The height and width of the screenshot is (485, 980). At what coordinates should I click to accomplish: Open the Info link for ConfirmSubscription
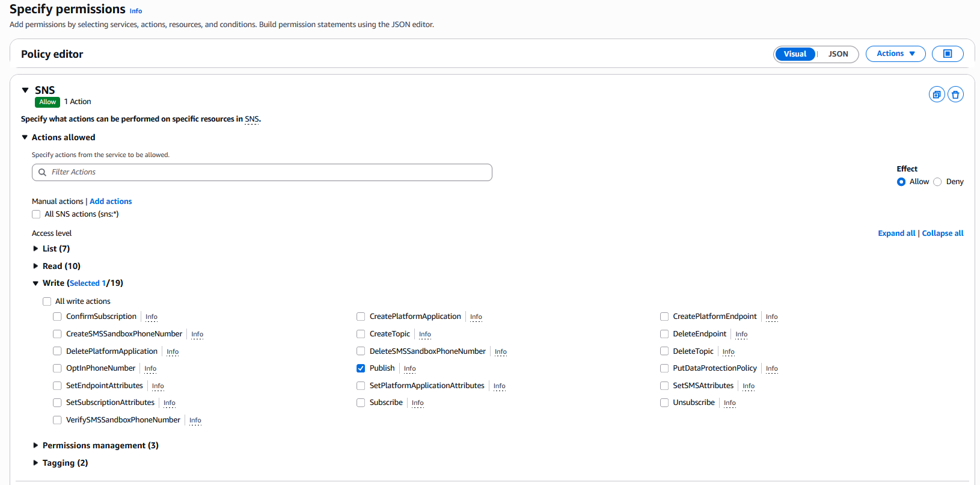point(152,317)
